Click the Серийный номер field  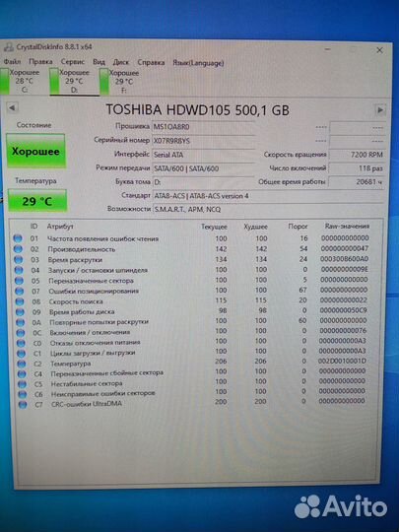[x=203, y=141]
